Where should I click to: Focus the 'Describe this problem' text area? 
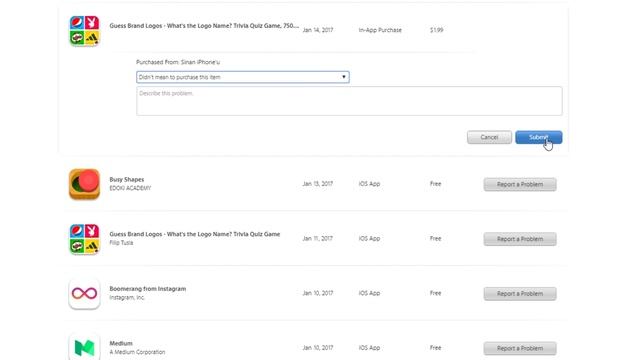coord(349,101)
